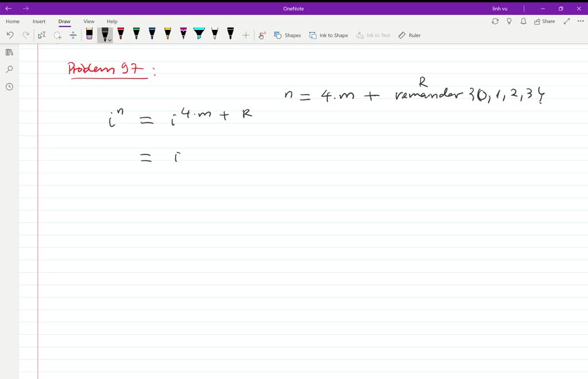Toggle the magenta galaxy pen selection
The height and width of the screenshot is (379, 588).
coord(183,34)
